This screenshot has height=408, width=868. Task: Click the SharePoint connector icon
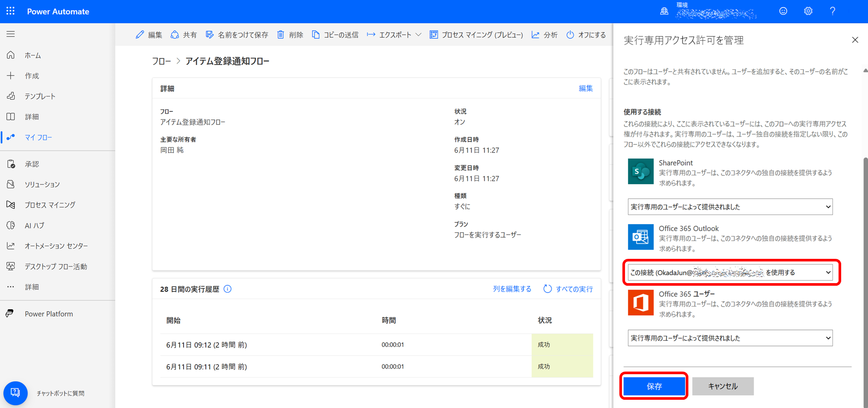pos(641,171)
